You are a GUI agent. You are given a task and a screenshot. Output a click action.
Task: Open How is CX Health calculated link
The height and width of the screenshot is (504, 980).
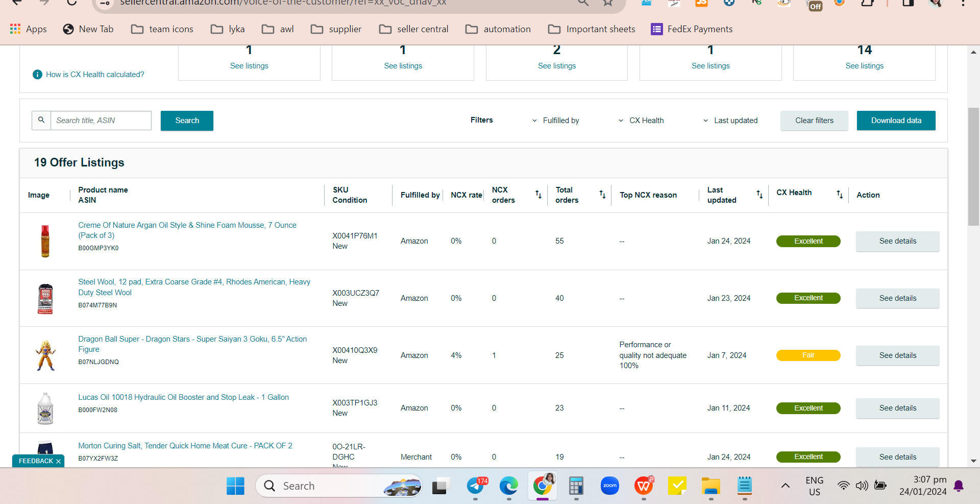pos(95,75)
